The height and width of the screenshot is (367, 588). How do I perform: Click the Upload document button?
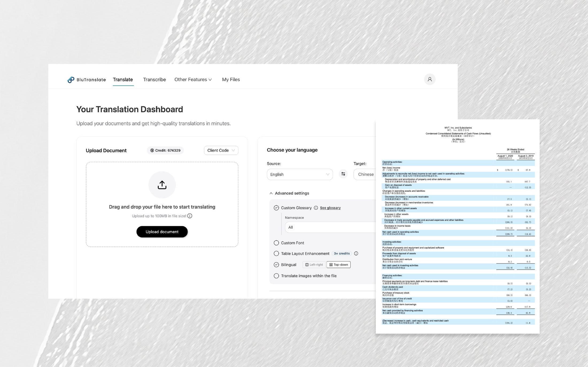pos(162,232)
